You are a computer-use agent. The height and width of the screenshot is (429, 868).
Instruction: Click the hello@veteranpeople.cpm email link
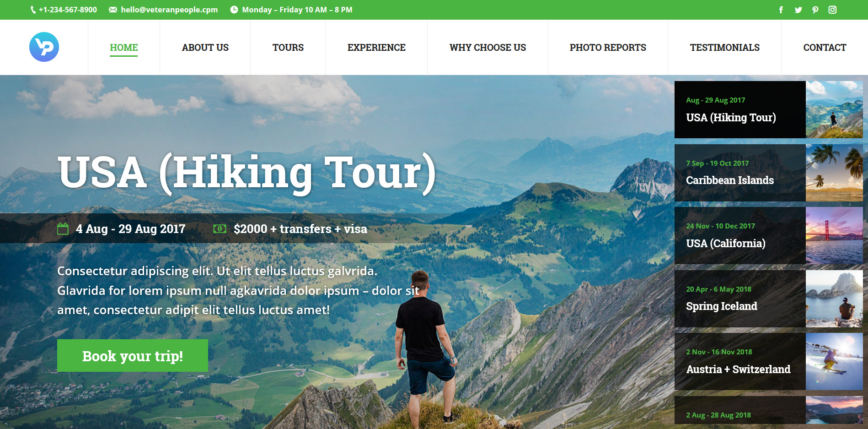coord(169,10)
